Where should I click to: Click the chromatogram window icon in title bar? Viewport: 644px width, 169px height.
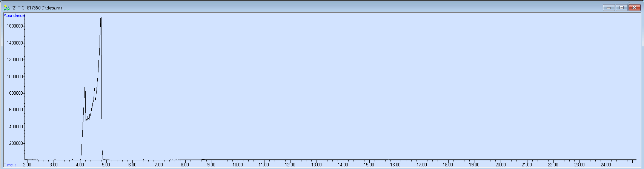pyautogui.click(x=6, y=8)
